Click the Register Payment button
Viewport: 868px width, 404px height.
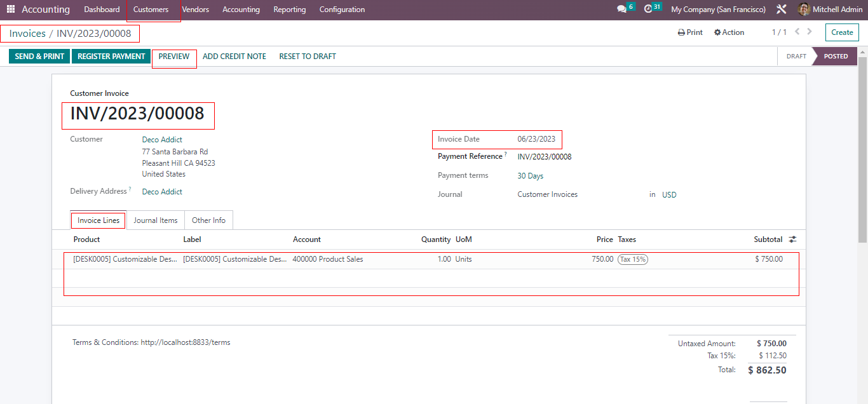pyautogui.click(x=111, y=57)
